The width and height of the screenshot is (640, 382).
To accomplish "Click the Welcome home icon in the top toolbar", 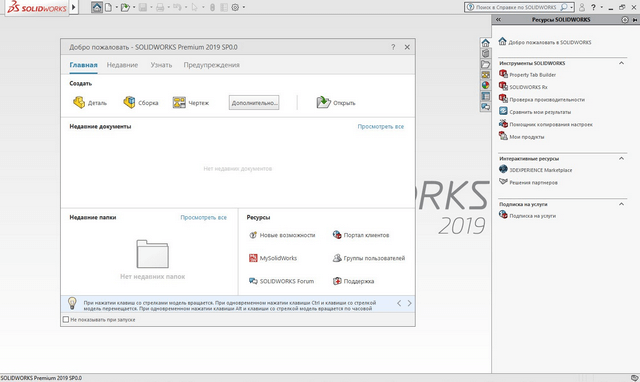I will 97,7.
